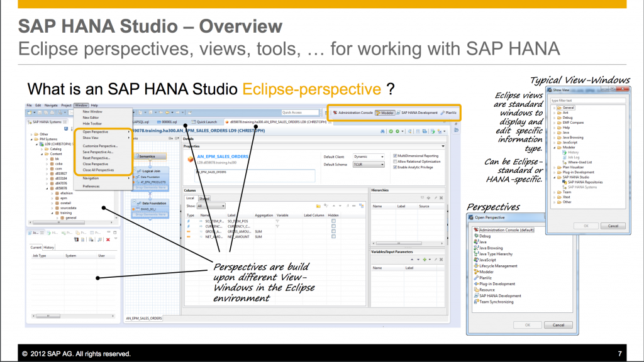Select Team Synchronizing perspective in list
Image resolution: width=644 pixels, height=362 pixels.
(x=494, y=302)
